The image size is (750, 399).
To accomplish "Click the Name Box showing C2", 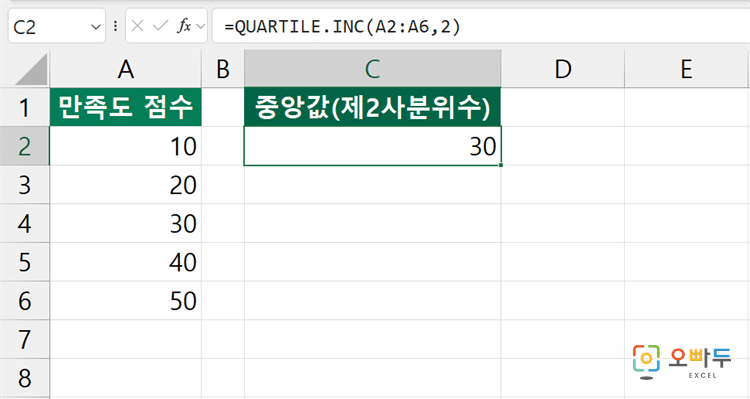I will (56, 26).
